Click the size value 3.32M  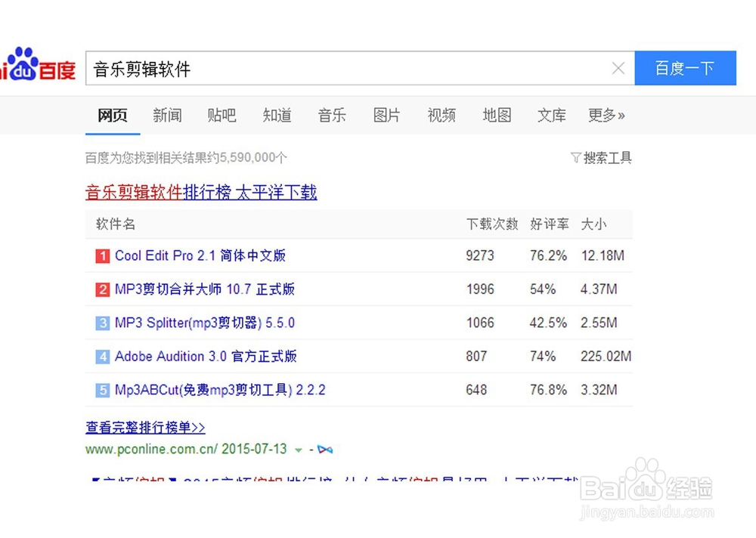[599, 389]
